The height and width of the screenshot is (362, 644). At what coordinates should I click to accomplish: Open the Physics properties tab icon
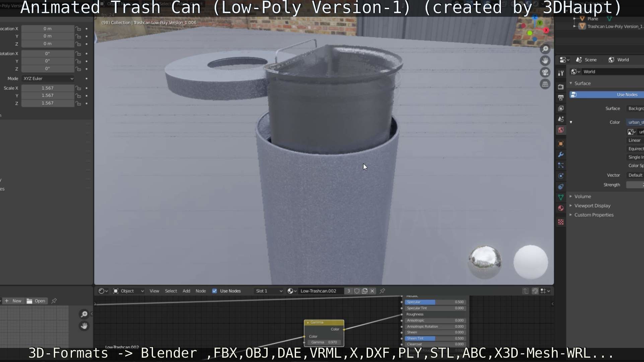pos(561,176)
